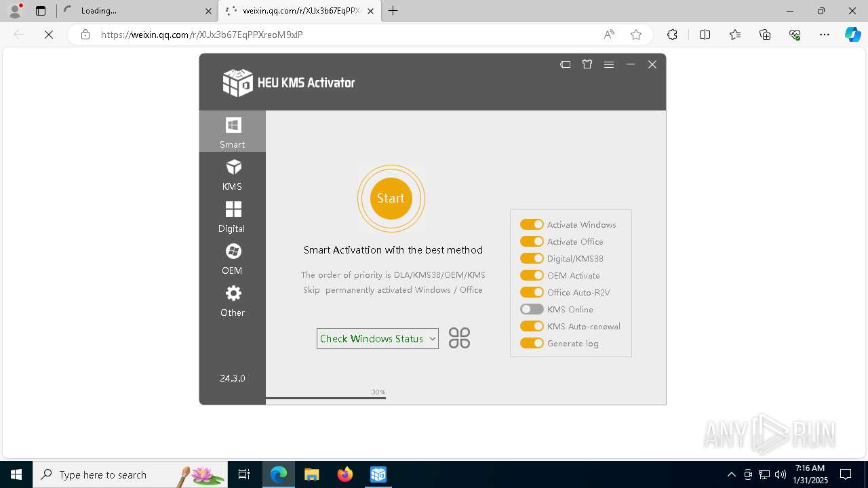Viewport: 868px width, 488px height.
Task: Click the message icon in activator title bar
Action: (x=566, y=64)
